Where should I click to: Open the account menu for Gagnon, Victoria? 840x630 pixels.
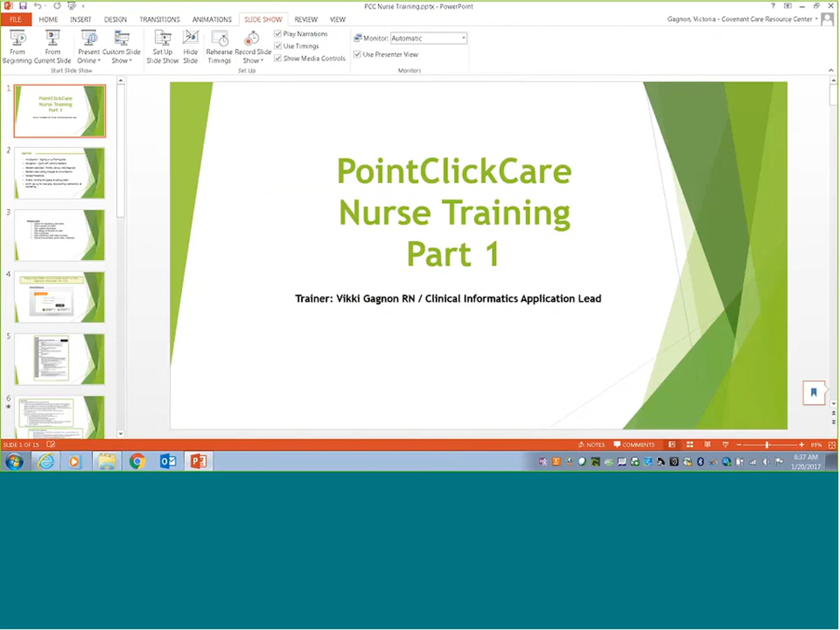(x=742, y=19)
